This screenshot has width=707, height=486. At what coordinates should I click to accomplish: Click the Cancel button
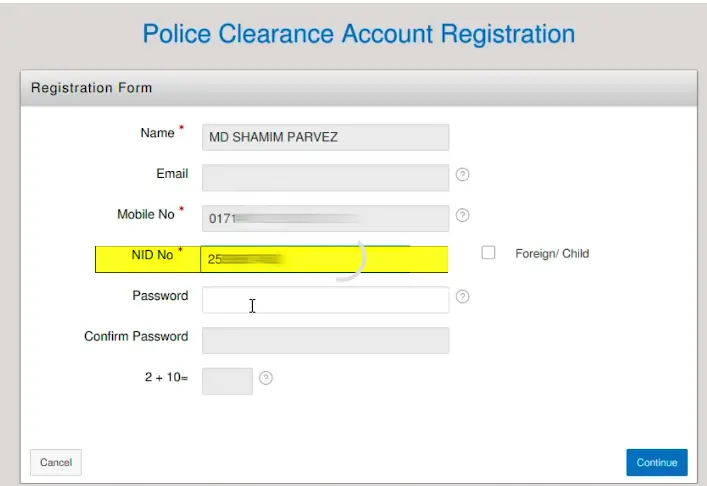pyautogui.click(x=56, y=462)
